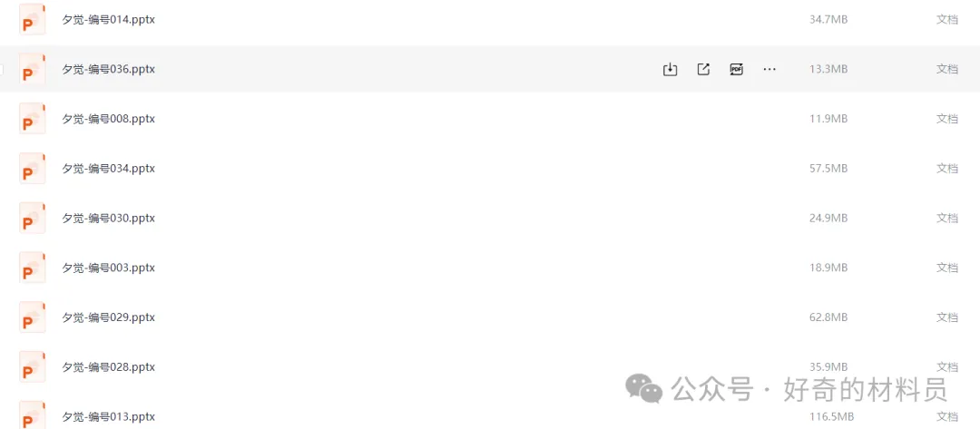980x429 pixels.
Task: Click the PDF convert icon in highlighted row
Action: (x=736, y=69)
